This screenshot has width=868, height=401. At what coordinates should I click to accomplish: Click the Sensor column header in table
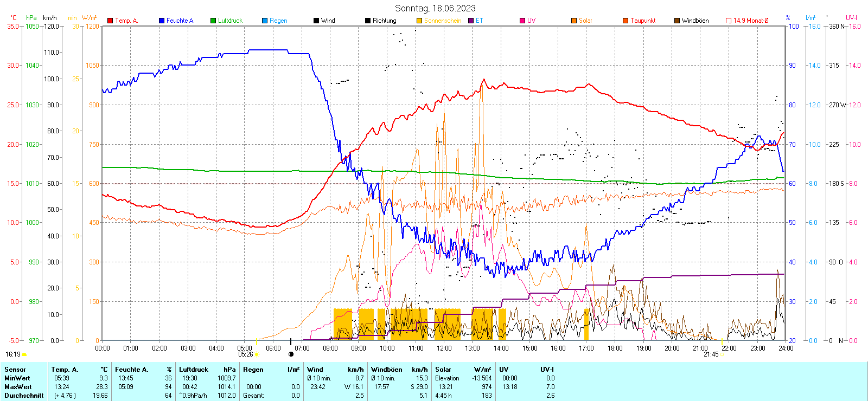(15, 370)
